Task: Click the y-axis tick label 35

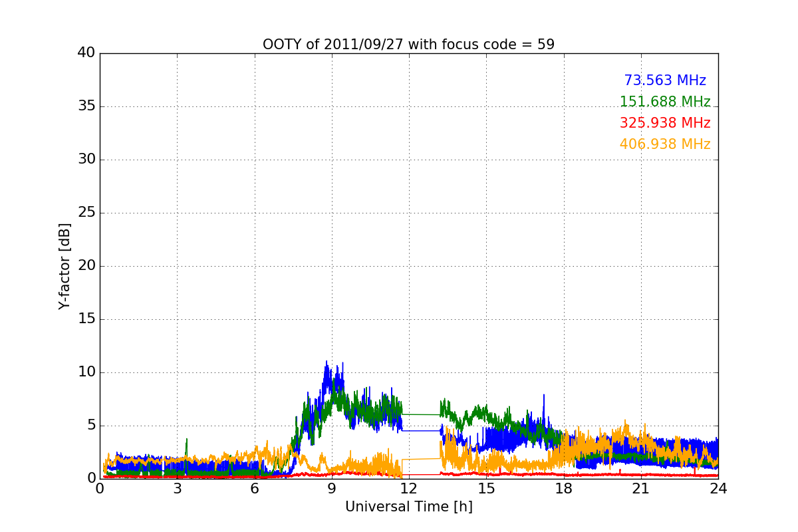Action: (86, 106)
